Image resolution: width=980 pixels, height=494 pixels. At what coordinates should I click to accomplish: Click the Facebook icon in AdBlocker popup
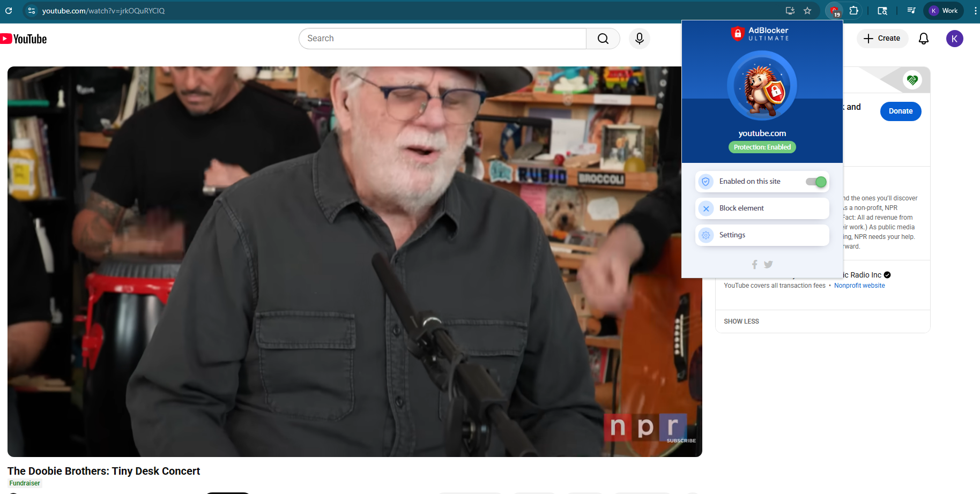pyautogui.click(x=754, y=265)
